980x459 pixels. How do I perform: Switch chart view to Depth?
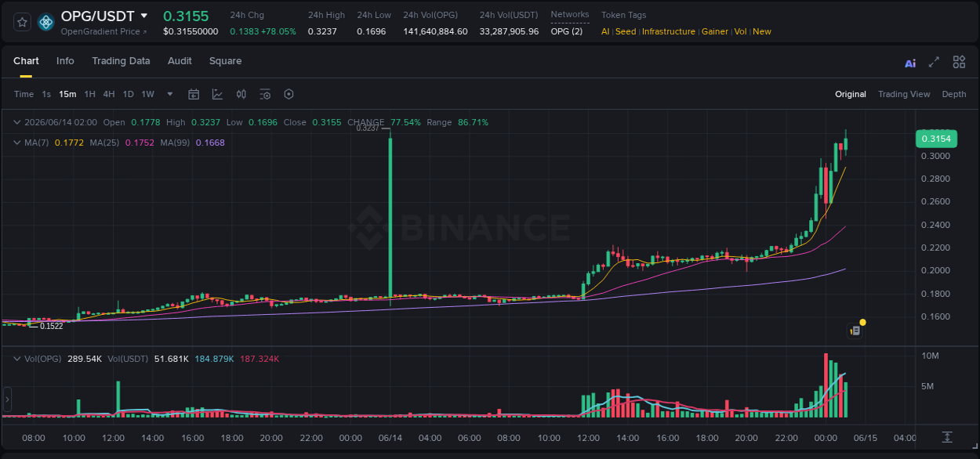[x=954, y=94]
